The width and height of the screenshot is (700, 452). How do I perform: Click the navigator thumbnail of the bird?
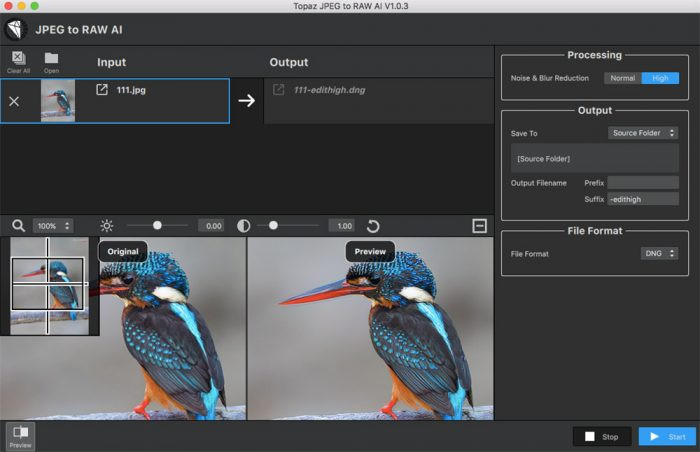49,286
